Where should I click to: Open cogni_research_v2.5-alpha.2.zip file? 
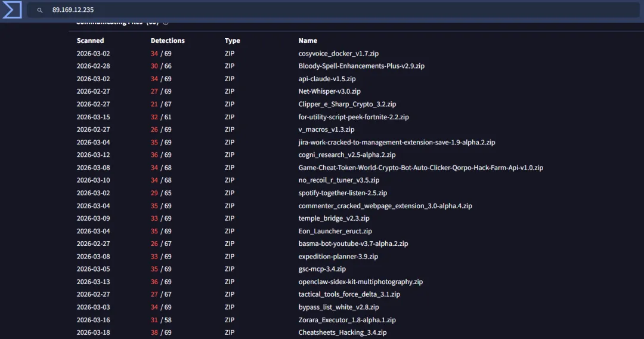[x=347, y=155]
